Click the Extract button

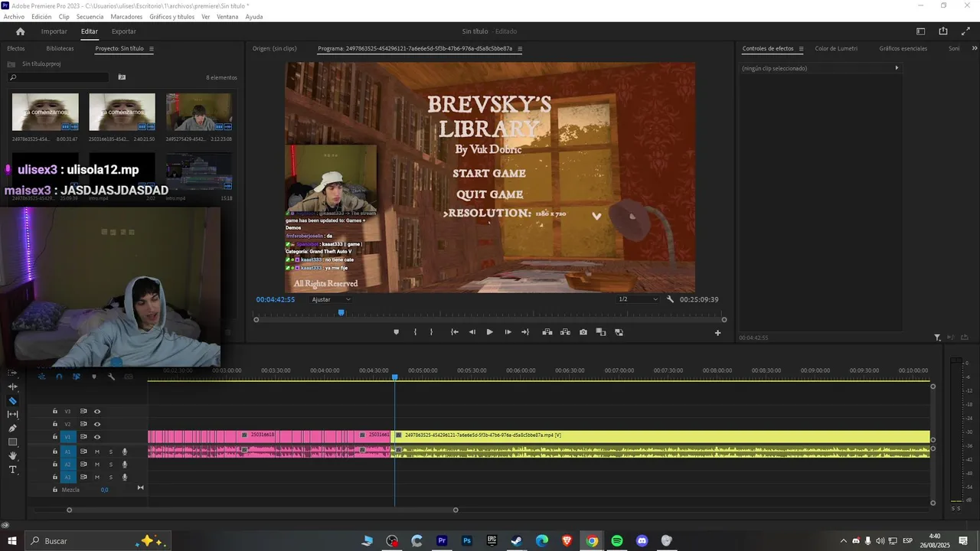click(x=565, y=332)
